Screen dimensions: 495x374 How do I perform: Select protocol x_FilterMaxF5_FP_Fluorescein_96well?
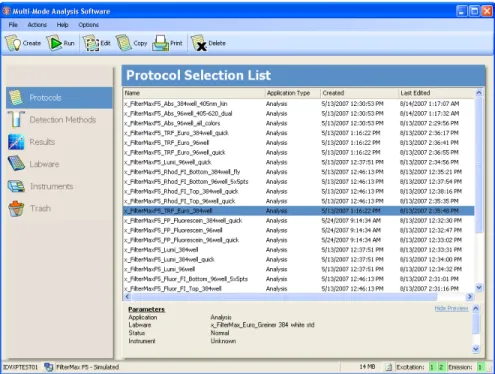299,230
